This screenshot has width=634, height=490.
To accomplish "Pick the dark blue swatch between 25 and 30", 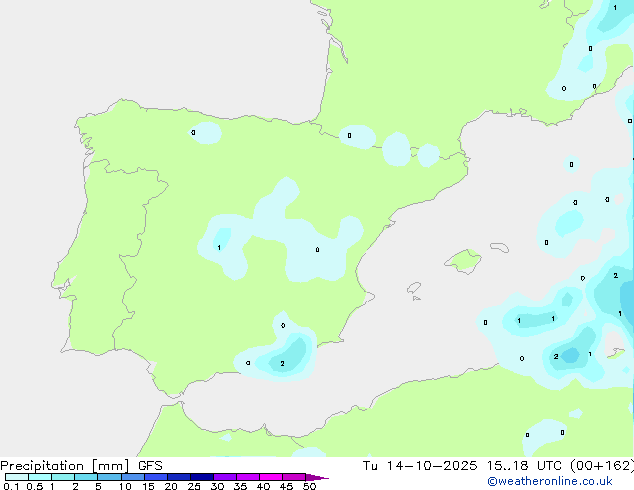I will 202,477.
